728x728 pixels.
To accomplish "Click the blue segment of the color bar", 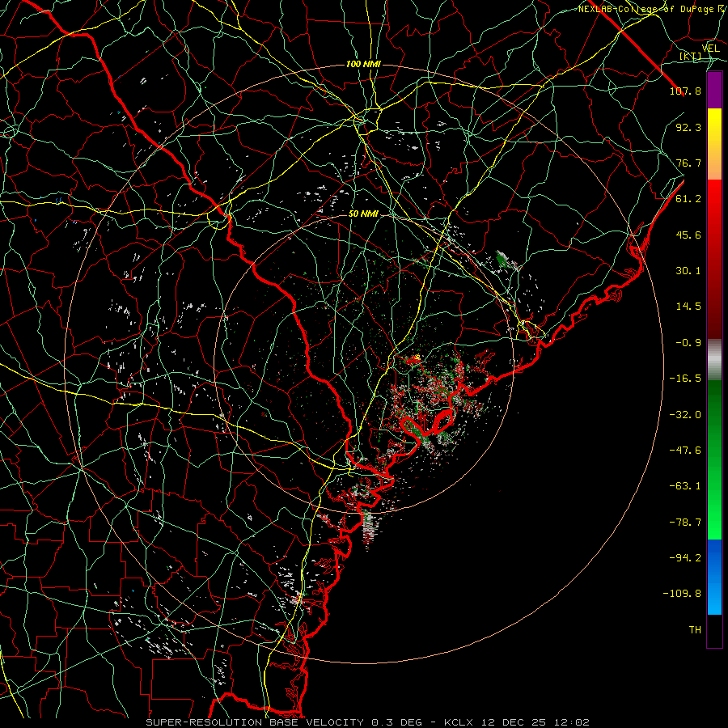I will (x=714, y=577).
